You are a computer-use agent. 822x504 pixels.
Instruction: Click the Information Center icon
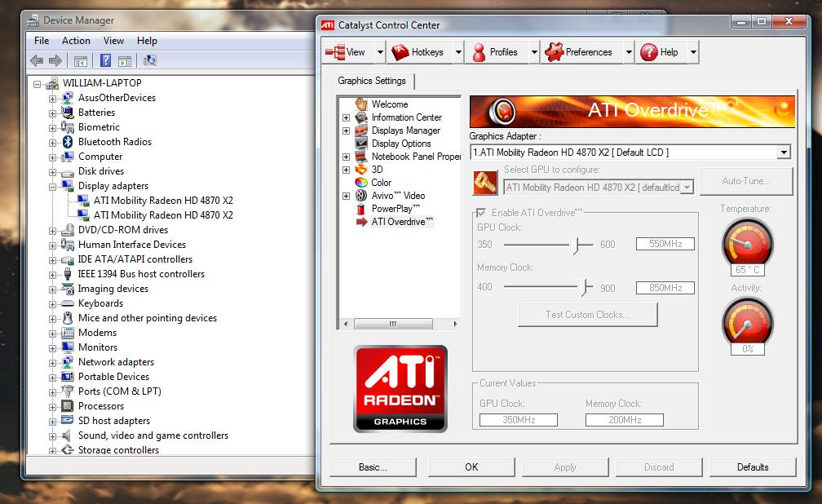click(361, 117)
